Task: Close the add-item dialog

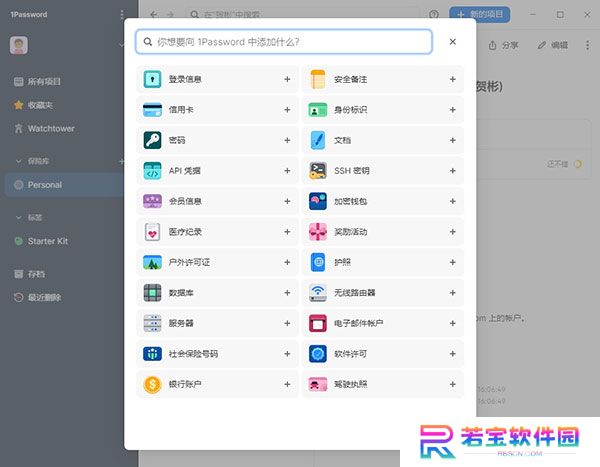Action: coord(453,41)
